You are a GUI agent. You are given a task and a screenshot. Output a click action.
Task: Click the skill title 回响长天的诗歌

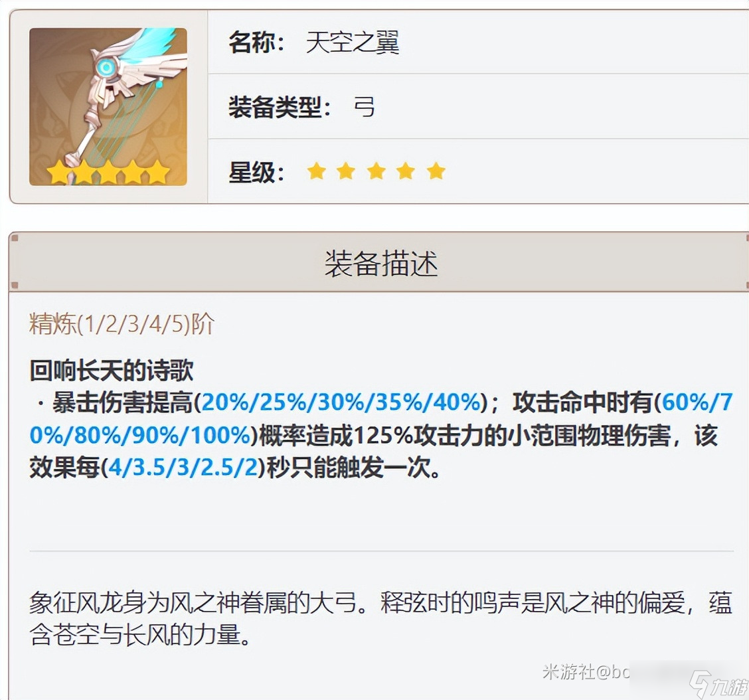(x=112, y=371)
